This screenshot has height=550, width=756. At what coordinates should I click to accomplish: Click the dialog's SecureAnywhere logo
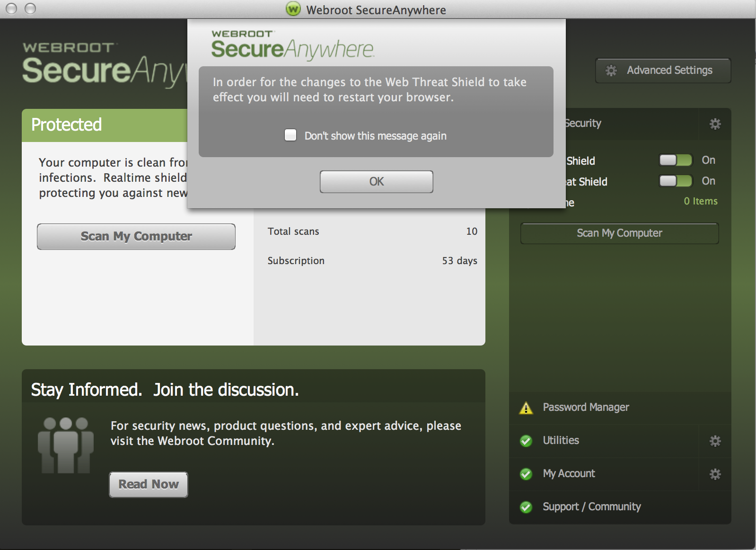tap(292, 45)
